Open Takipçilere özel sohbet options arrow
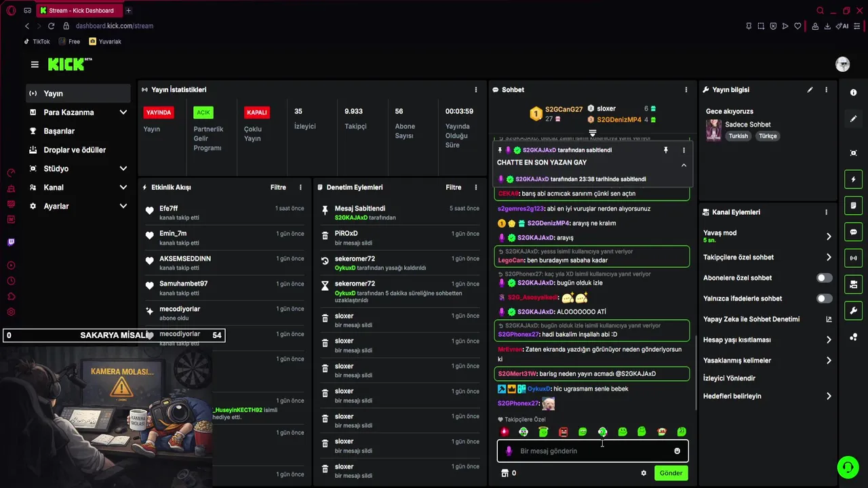This screenshot has height=488, width=868. [x=829, y=258]
